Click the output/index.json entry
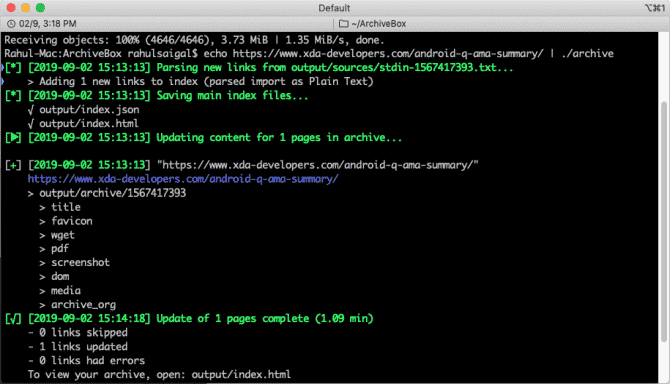 coord(83,110)
